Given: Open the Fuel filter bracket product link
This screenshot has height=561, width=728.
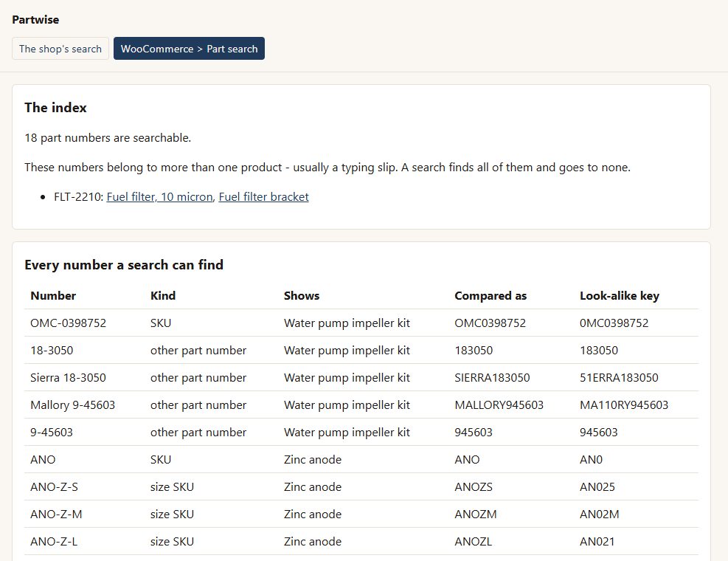Looking at the screenshot, I should (x=264, y=197).
